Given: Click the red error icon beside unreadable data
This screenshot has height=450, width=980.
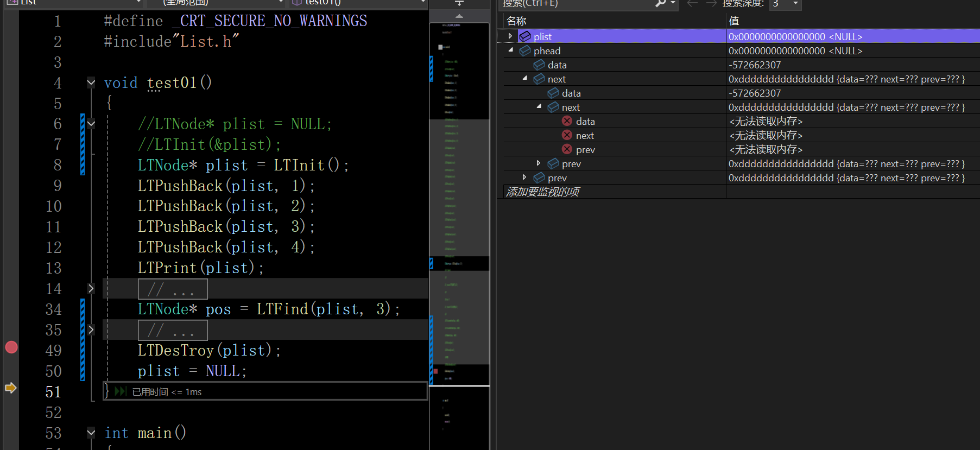Looking at the screenshot, I should point(567,121).
